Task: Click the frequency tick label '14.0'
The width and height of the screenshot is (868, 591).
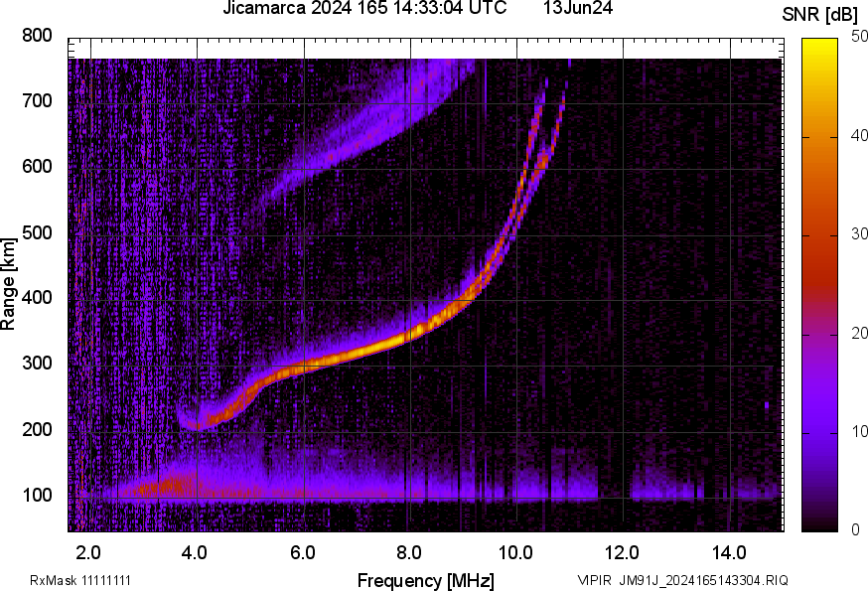Action: (x=729, y=553)
